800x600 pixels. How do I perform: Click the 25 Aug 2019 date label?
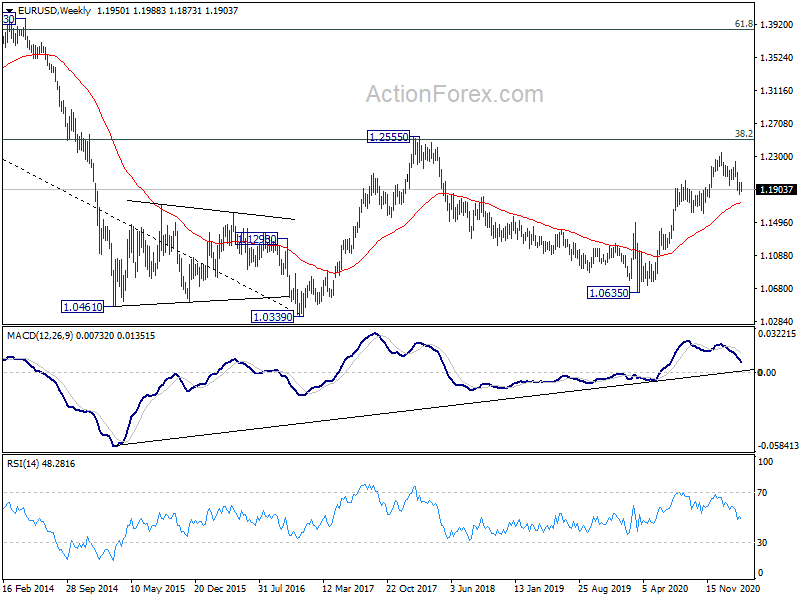(x=604, y=589)
